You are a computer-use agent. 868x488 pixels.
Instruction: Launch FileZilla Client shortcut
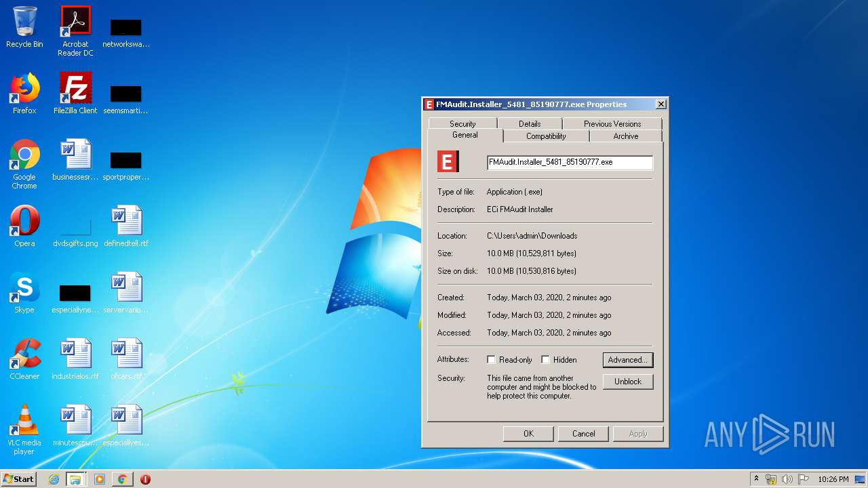tap(75, 94)
